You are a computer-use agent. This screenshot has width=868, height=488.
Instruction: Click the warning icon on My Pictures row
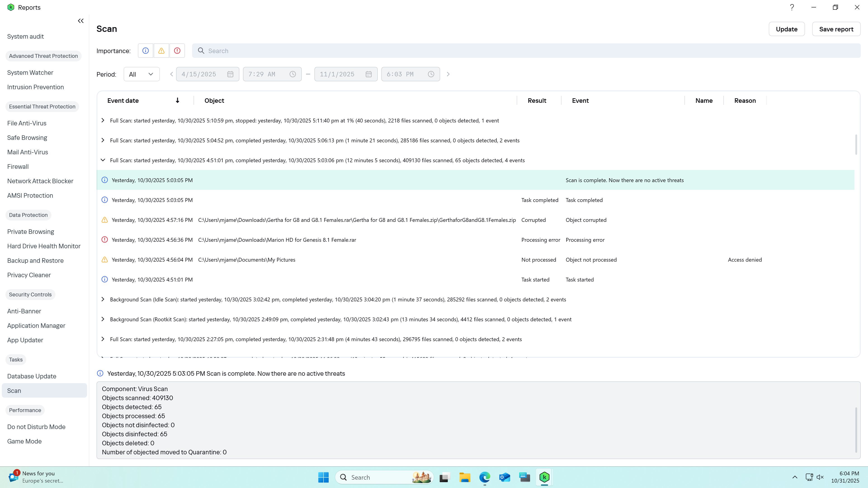[x=105, y=259]
